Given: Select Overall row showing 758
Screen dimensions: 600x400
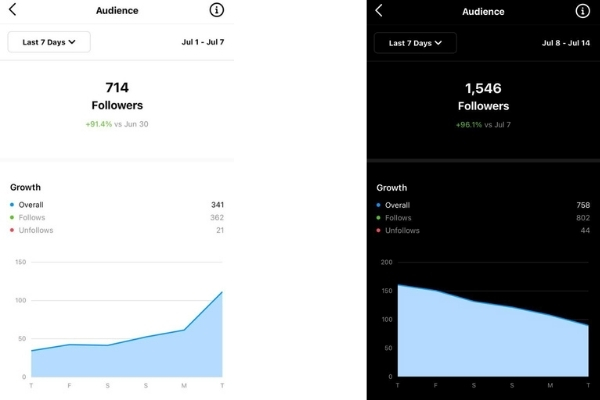Looking at the screenshot, I should tap(483, 205).
